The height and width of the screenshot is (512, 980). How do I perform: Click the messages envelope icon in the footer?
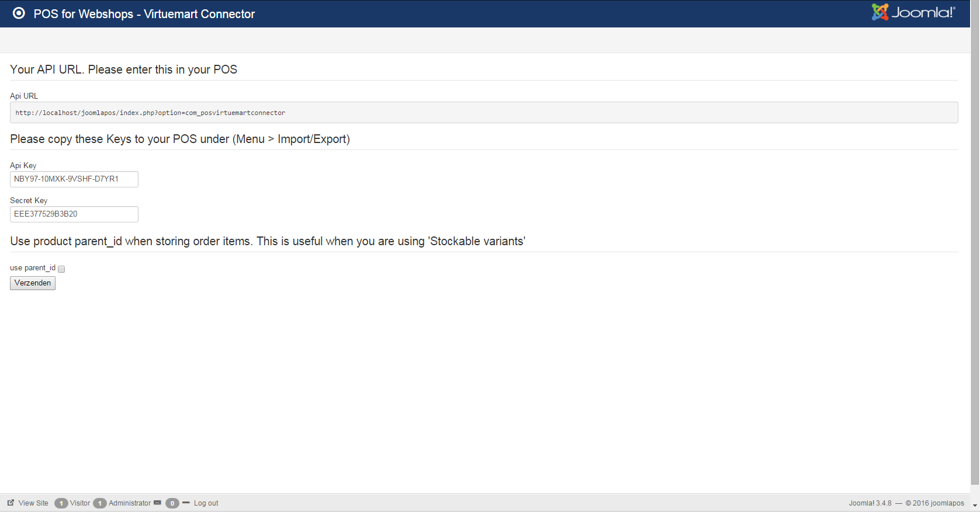pyautogui.click(x=157, y=503)
